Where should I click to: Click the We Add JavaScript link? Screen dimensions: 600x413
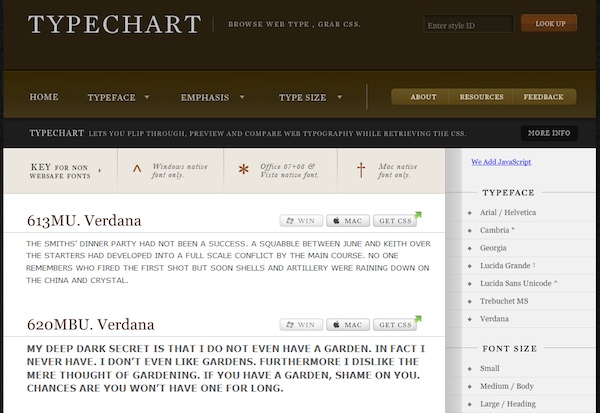501,161
